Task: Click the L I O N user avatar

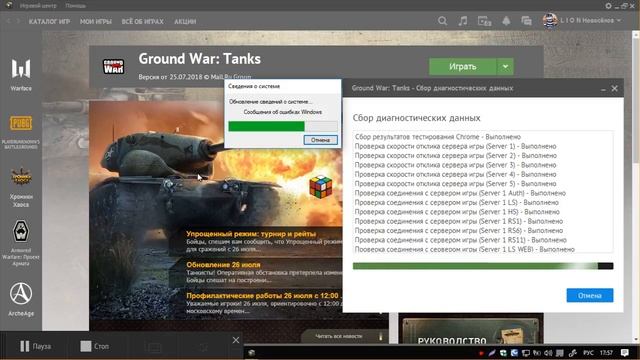Action: [x=550, y=20]
